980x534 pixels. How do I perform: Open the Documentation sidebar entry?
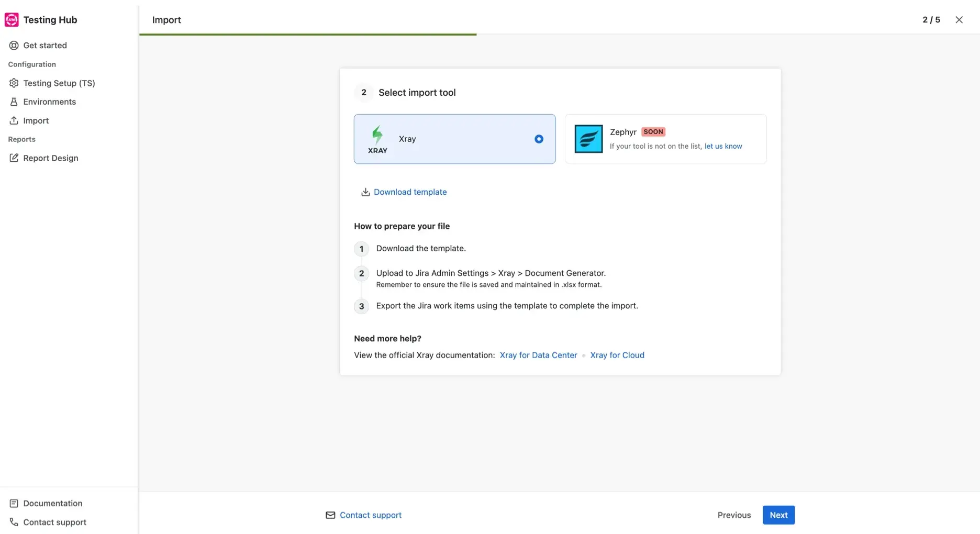(x=52, y=503)
